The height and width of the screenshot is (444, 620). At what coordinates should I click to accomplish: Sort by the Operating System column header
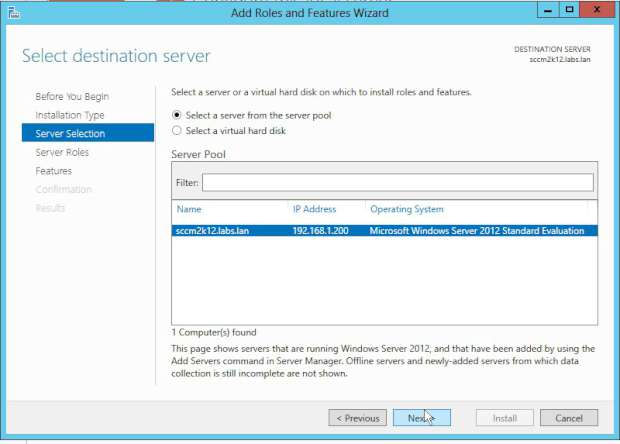[x=407, y=209]
